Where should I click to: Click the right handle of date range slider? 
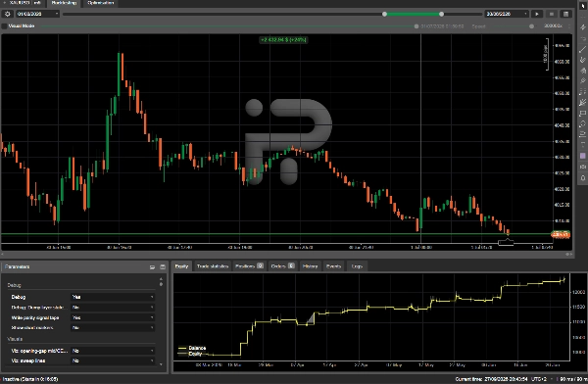441,14
